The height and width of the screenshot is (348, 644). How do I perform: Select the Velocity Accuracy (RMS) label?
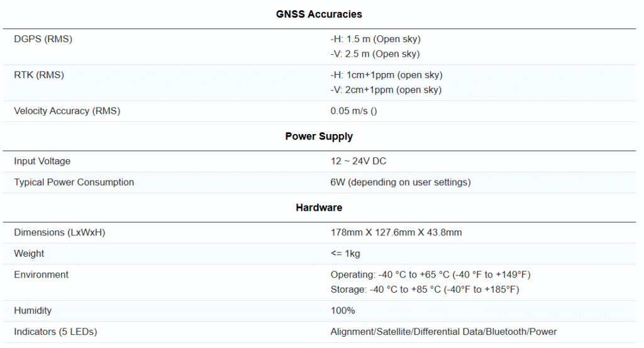click(67, 111)
